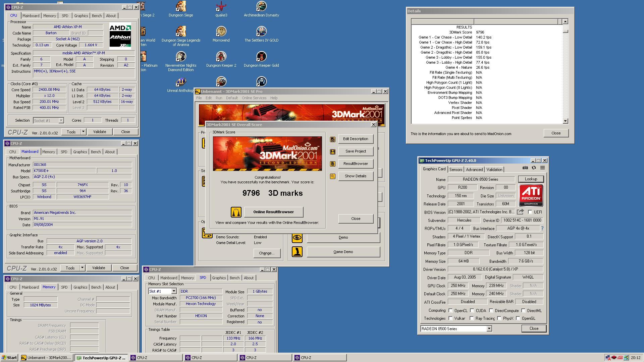Open Dungeon Siege Legends of Aranna icon
This screenshot has height=362, width=644.
point(181,36)
